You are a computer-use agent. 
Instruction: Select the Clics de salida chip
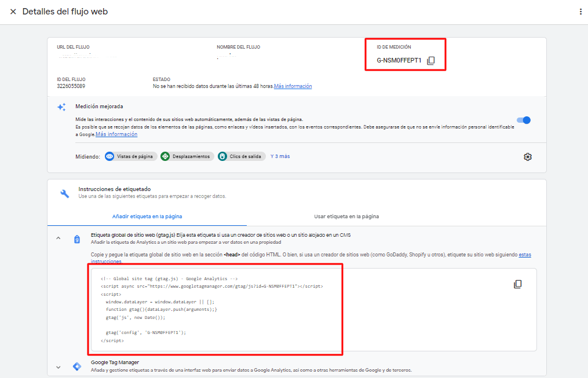[242, 156]
